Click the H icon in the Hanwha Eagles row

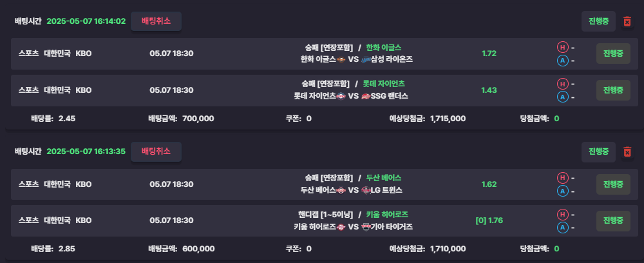(x=562, y=47)
